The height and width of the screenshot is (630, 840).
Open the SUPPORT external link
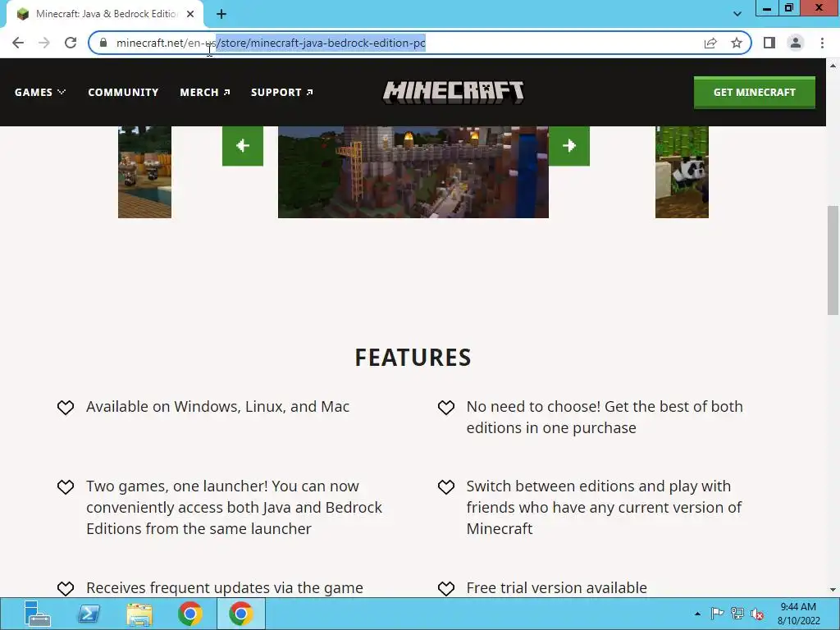point(282,92)
